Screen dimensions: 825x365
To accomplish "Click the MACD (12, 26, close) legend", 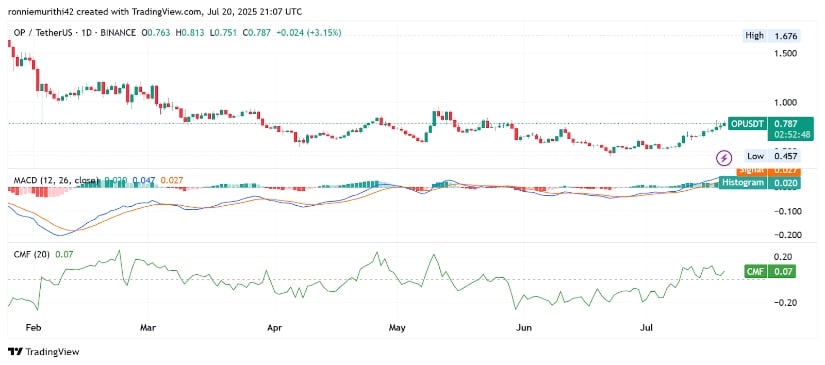I will pos(56,181).
